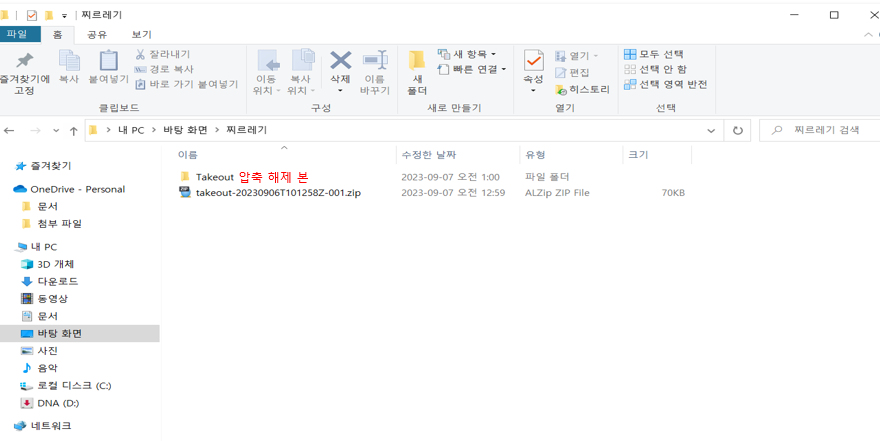Viewport: 880px width, 441px height.
Task: Open 새 항목 (New item) dropdown
Action: tap(467, 54)
